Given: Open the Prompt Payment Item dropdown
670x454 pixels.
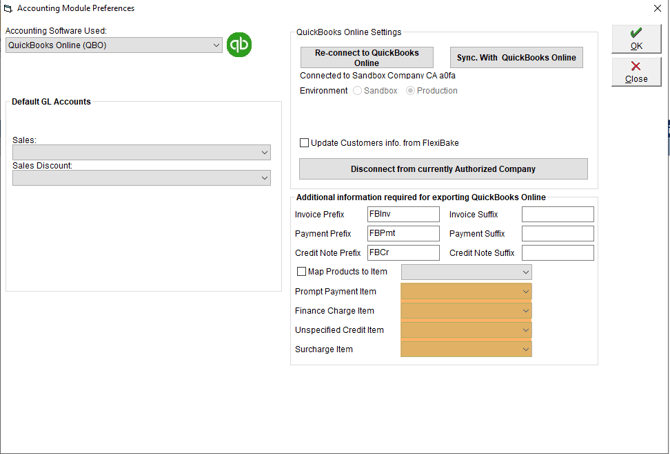Looking at the screenshot, I should pyautogui.click(x=466, y=292).
